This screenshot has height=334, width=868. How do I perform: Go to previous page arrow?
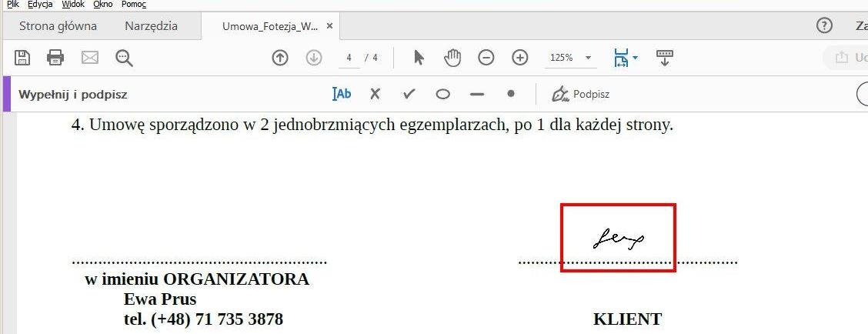pos(280,57)
